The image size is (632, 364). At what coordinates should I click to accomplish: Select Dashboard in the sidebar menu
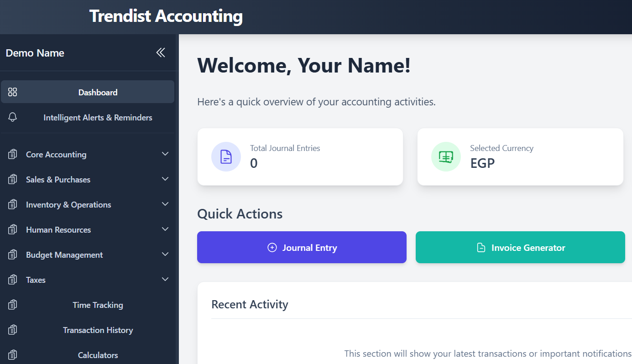[x=98, y=92]
